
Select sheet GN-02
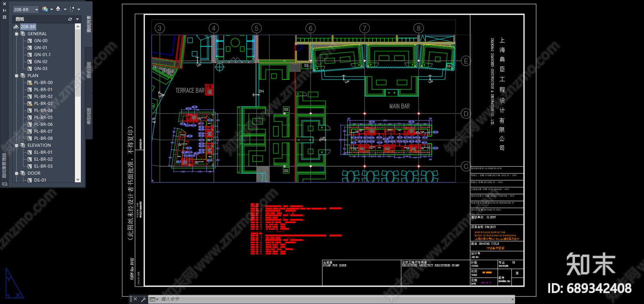[x=41, y=62]
